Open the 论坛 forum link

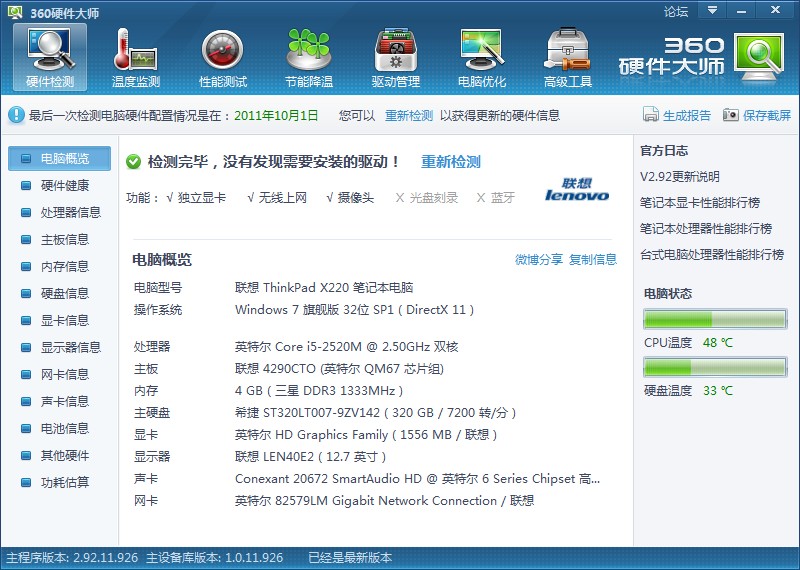[676, 11]
